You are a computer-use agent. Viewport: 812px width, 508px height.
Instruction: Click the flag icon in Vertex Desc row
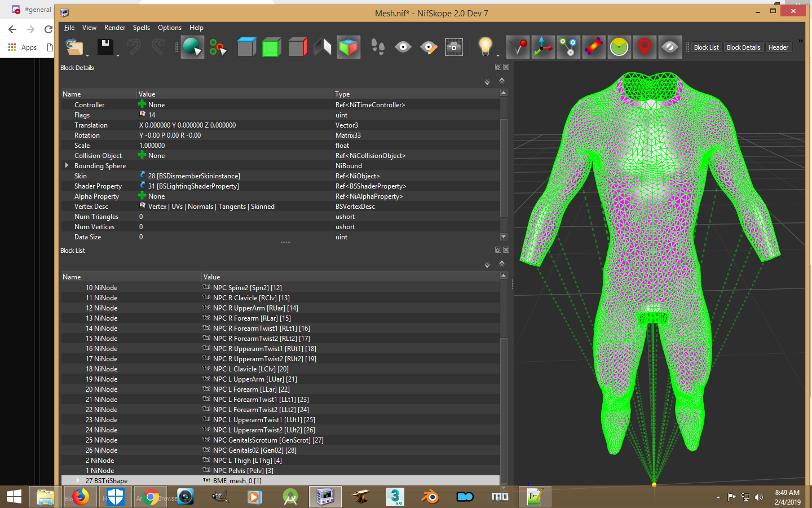(143, 206)
